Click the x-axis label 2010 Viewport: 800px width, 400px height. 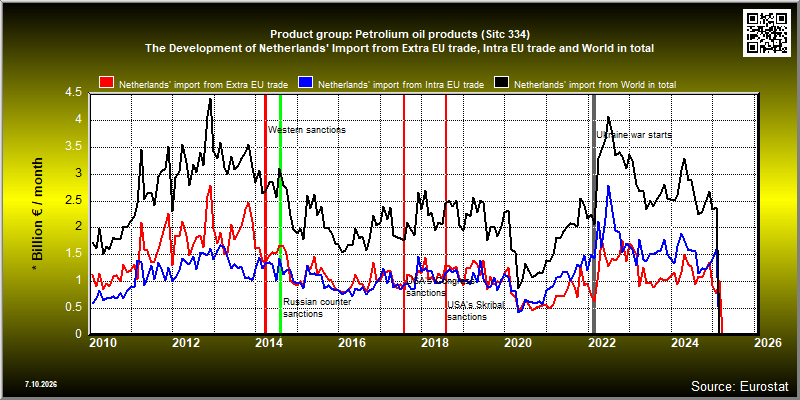103,343
